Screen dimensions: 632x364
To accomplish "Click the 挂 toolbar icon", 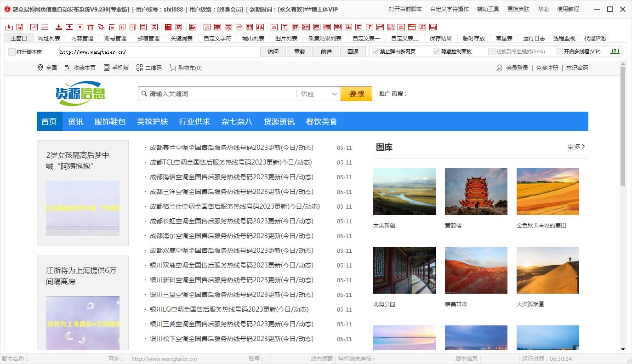I will coord(260,27).
